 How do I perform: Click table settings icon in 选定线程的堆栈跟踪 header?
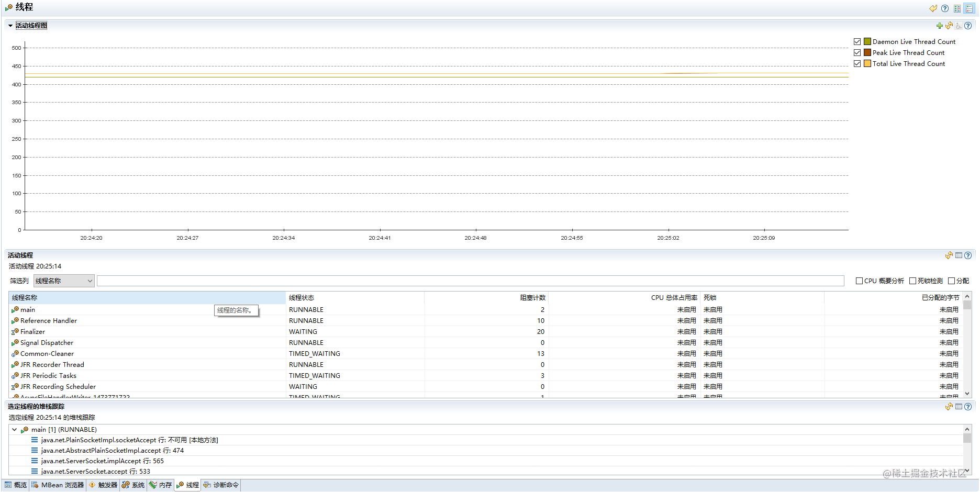[x=959, y=407]
